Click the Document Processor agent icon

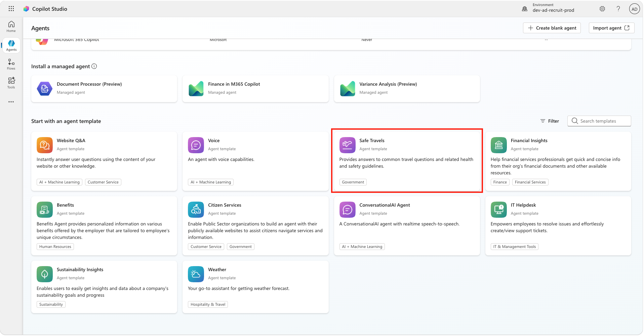(45, 89)
